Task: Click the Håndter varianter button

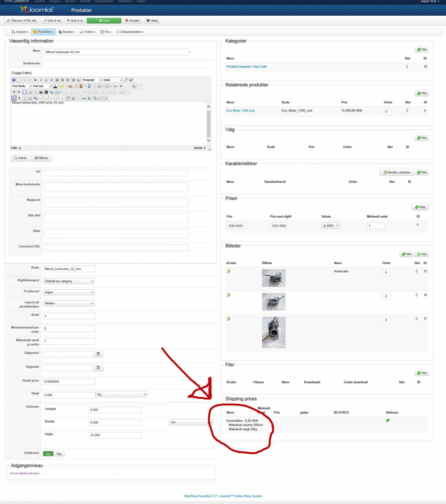Action: coord(397,172)
